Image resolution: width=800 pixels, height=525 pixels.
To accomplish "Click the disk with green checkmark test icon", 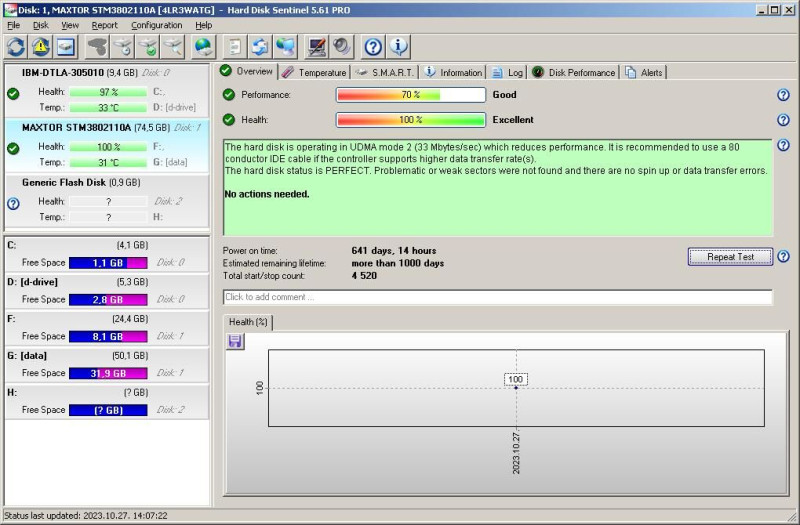I will pyautogui.click(x=148, y=47).
